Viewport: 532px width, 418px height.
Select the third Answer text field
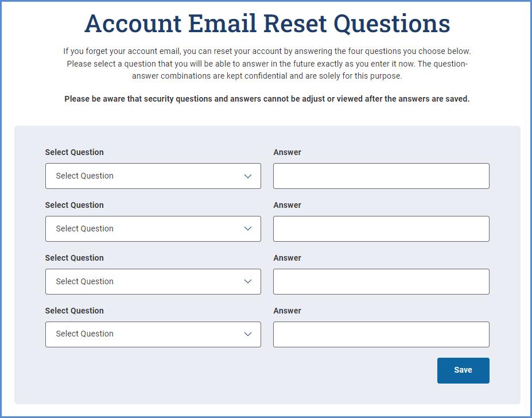pos(381,281)
